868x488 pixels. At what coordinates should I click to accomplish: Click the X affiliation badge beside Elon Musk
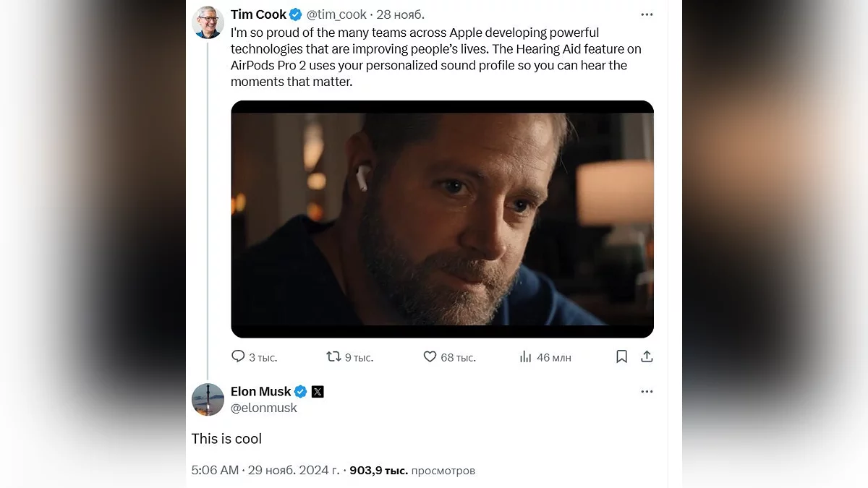pyautogui.click(x=318, y=391)
